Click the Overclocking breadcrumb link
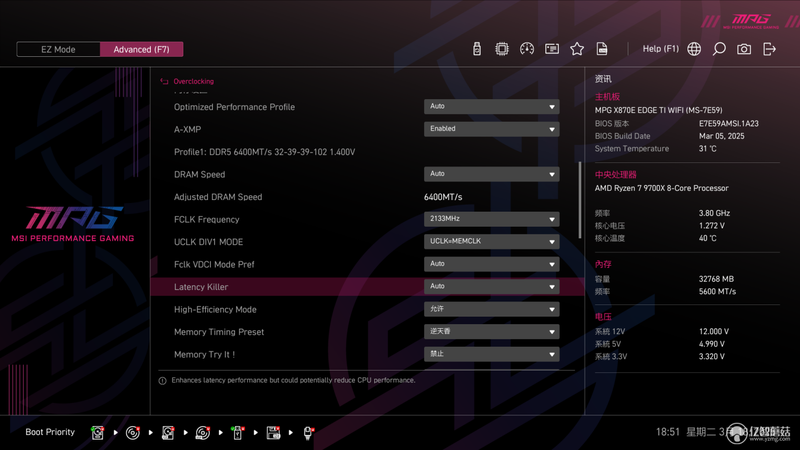The width and height of the screenshot is (800, 450). point(193,81)
